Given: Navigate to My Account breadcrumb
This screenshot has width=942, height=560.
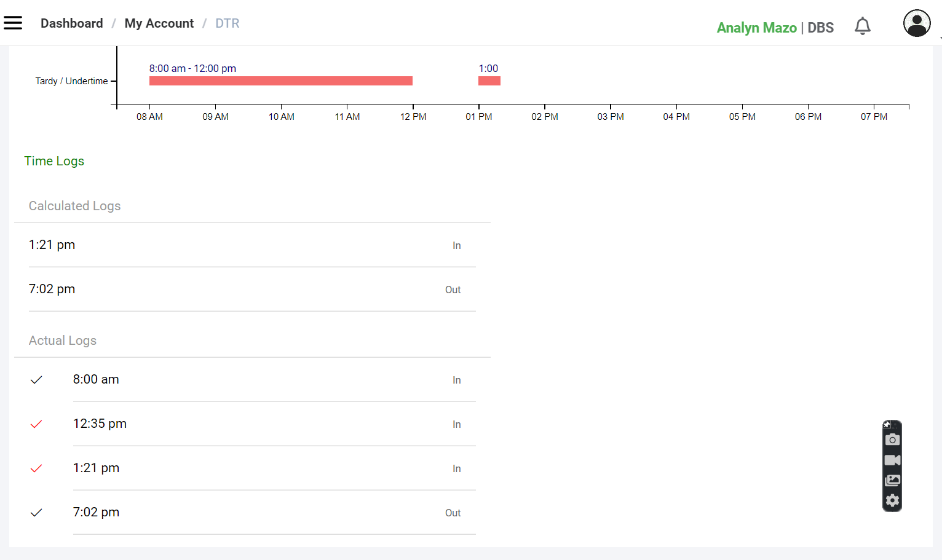Looking at the screenshot, I should pyautogui.click(x=159, y=23).
